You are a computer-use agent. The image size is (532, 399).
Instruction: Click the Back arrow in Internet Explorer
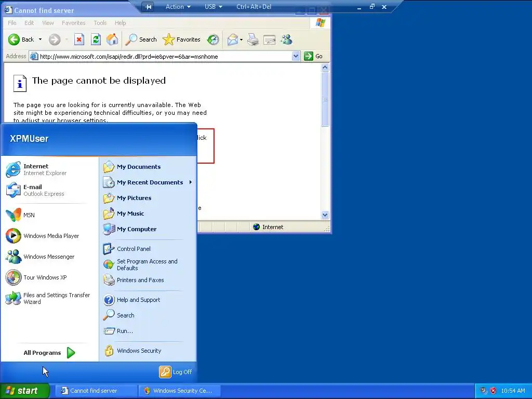pos(14,39)
